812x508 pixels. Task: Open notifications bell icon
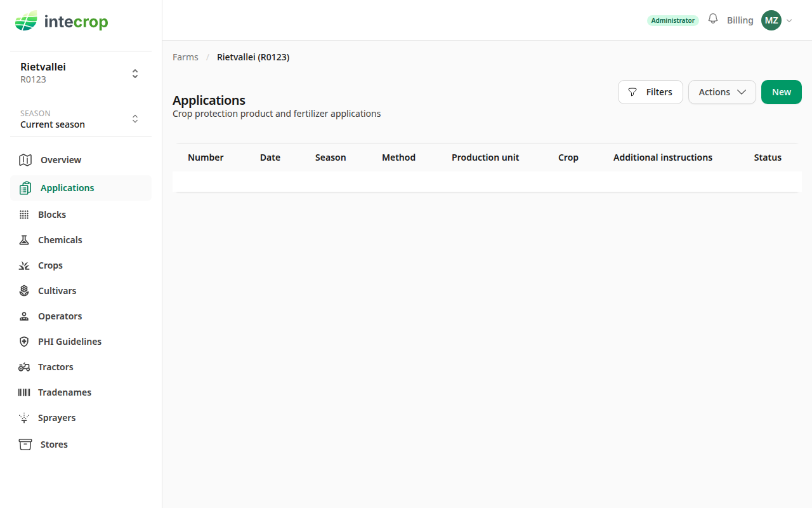point(713,19)
